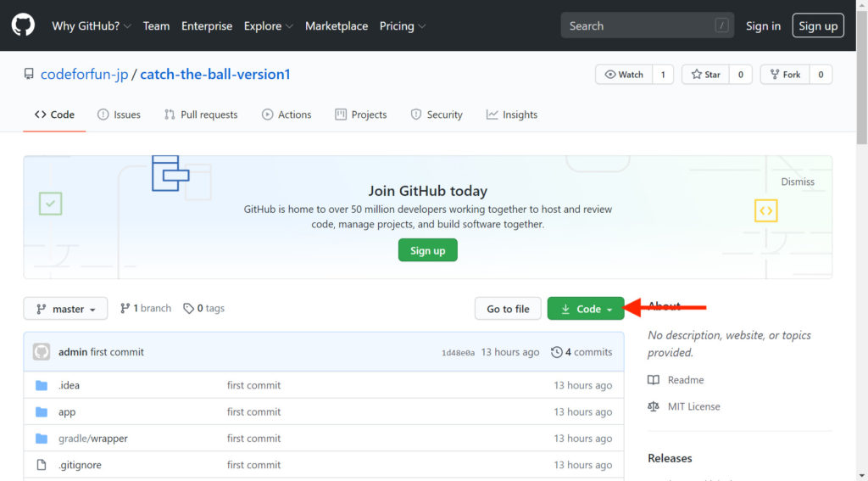Open first commit message in .idea row

pos(253,385)
